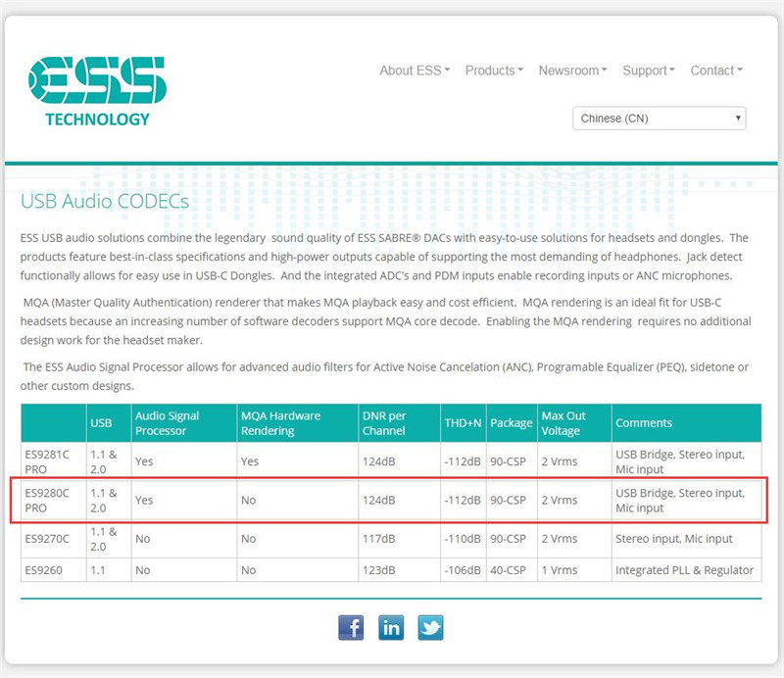Select the ES9281C PRO row name
This screenshot has width=784, height=678.
[x=47, y=461]
